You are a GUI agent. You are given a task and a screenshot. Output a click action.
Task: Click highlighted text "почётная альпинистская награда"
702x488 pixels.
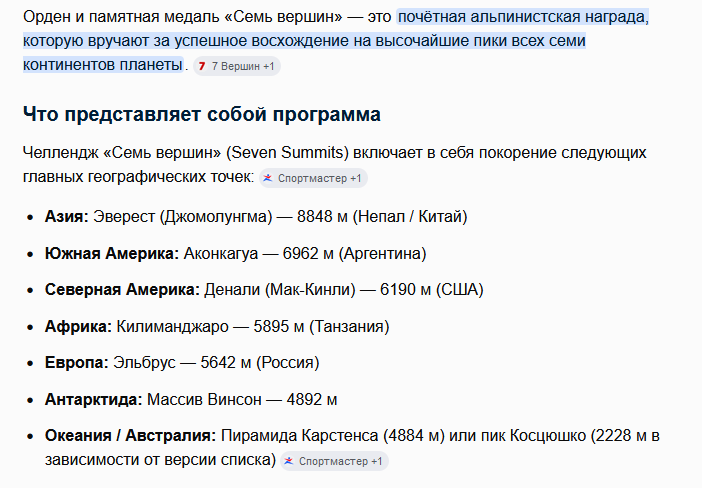pyautogui.click(x=523, y=17)
